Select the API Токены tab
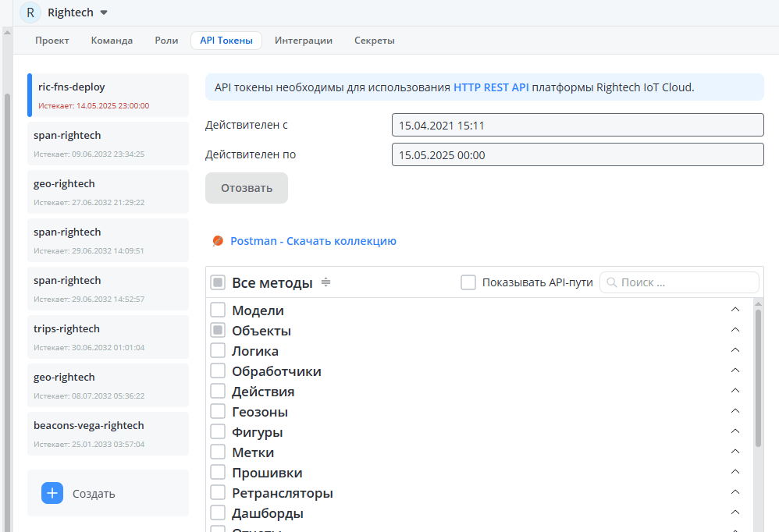 click(226, 41)
